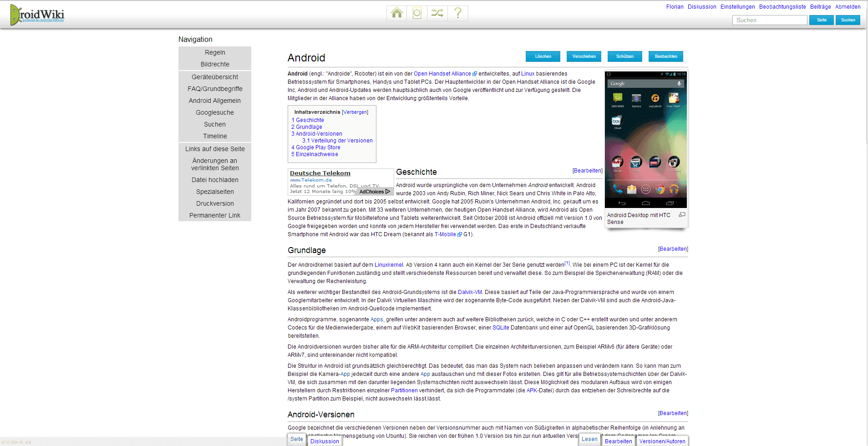The height and width of the screenshot is (446, 868).
Task: Jump to 3.1 Verteilung der Versionen
Action: pos(337,141)
